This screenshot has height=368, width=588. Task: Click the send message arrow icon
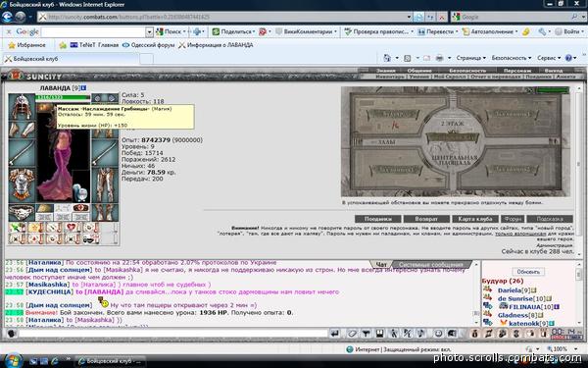coord(335,333)
